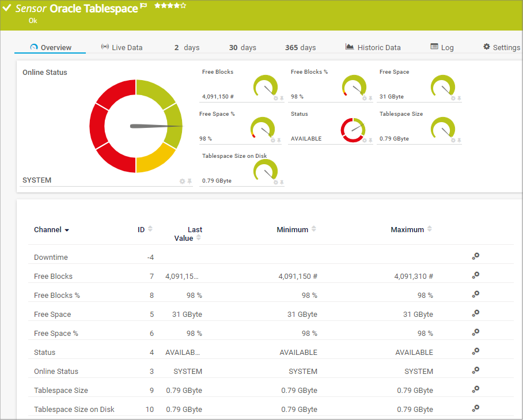Toggle pin on the Free Blocks gauge

(x=282, y=99)
